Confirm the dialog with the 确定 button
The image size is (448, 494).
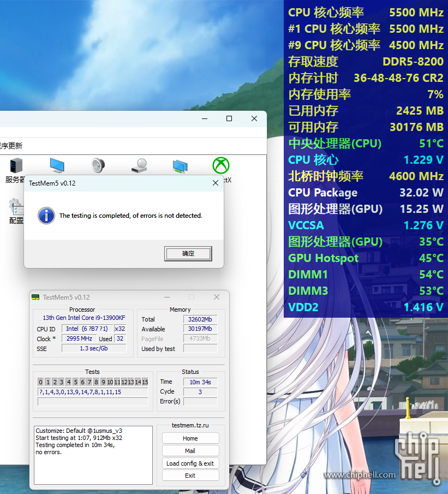(x=188, y=254)
